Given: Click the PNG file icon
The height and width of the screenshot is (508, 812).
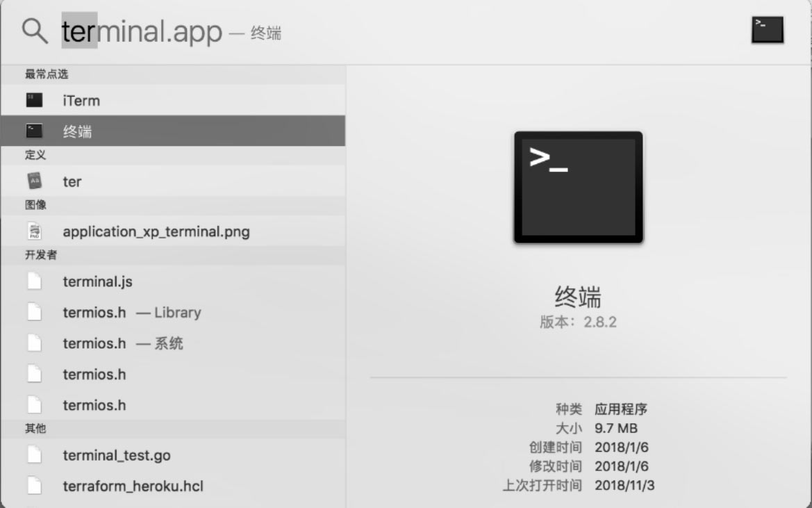Looking at the screenshot, I should pyautogui.click(x=34, y=231).
